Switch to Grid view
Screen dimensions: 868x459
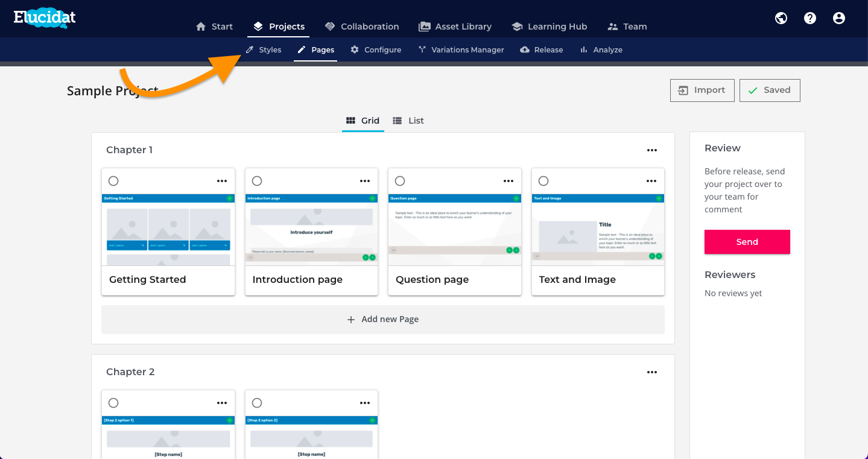(x=363, y=121)
